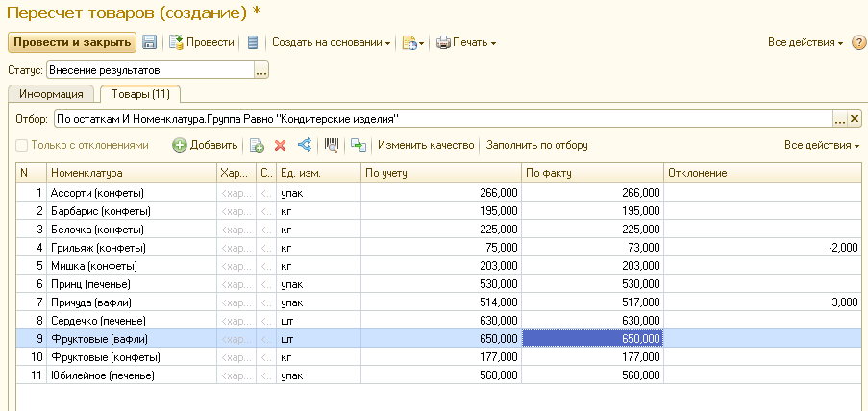868x411 pixels.
Task: Click the По факту column header
Action: 592,173
